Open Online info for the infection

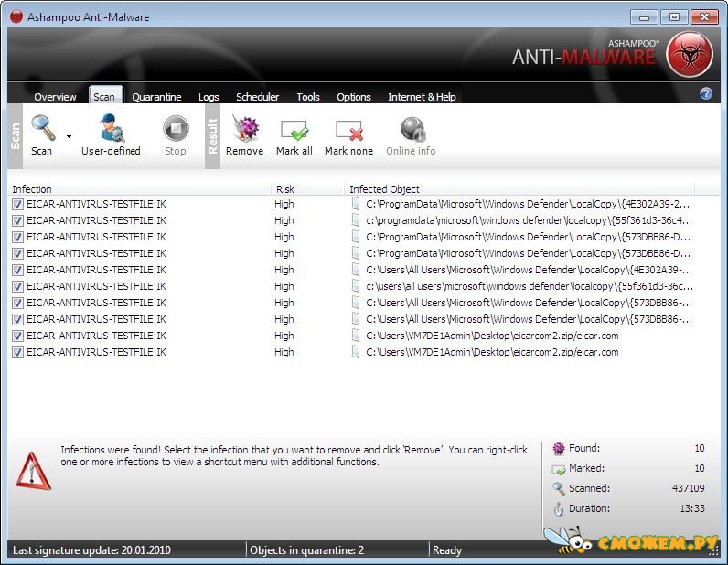[x=411, y=136]
